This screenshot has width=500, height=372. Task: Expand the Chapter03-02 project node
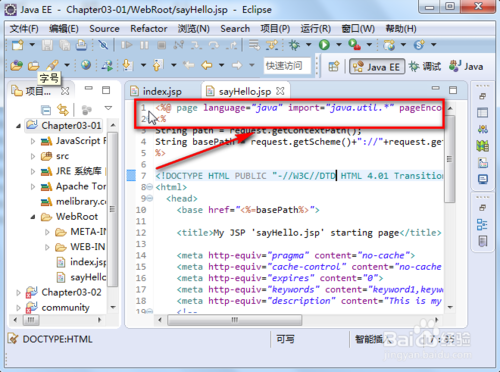click(18, 293)
